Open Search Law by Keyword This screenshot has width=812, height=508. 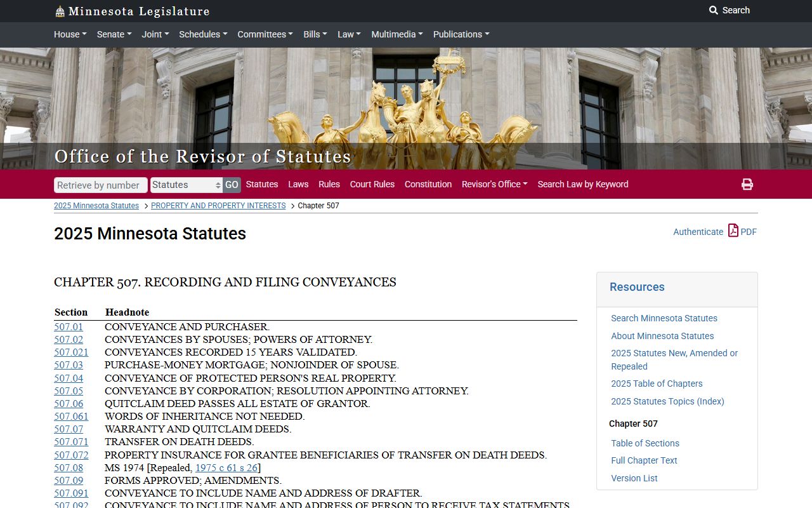[583, 184]
